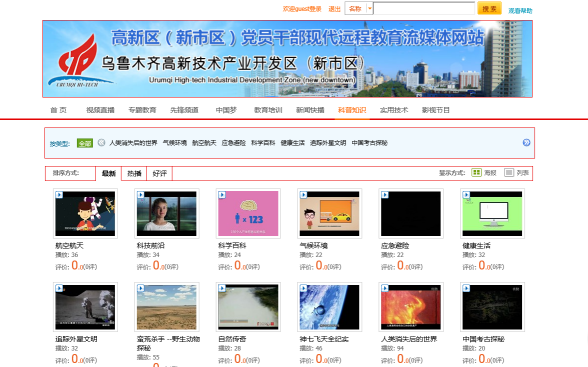Open the 名称 search-type dropdown arrow
Image resolution: width=588 pixels, height=367 pixels.
point(369,8)
